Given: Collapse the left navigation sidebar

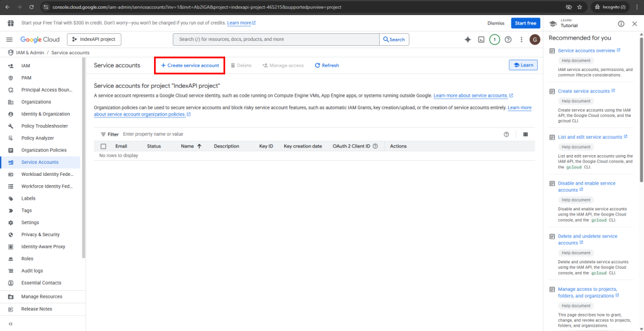Looking at the screenshot, I should 11,323.
